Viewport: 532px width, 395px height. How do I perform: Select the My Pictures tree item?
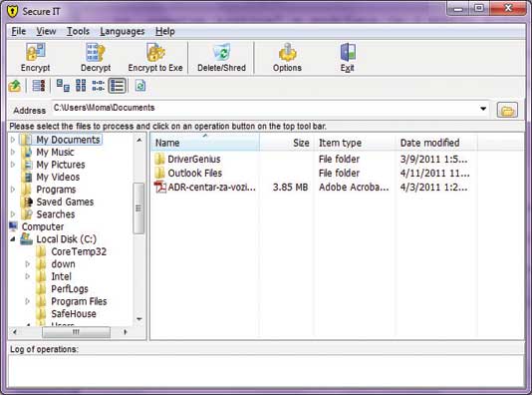click(x=61, y=165)
